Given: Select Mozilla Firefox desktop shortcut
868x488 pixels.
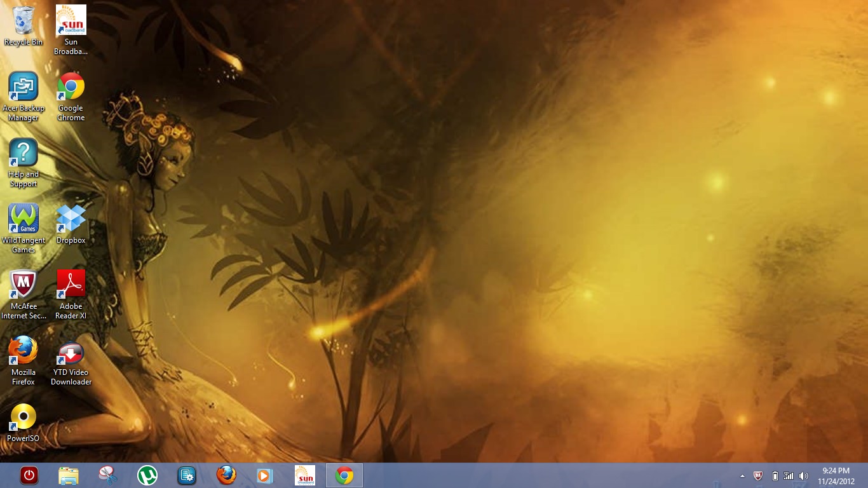Looking at the screenshot, I should tap(24, 360).
